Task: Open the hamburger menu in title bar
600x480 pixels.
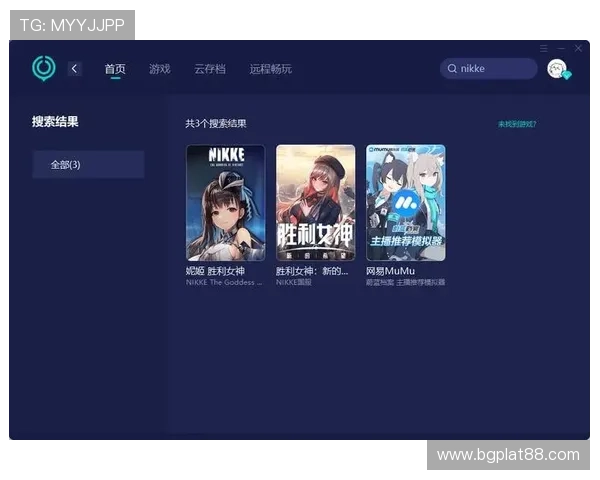Action: pyautogui.click(x=544, y=49)
